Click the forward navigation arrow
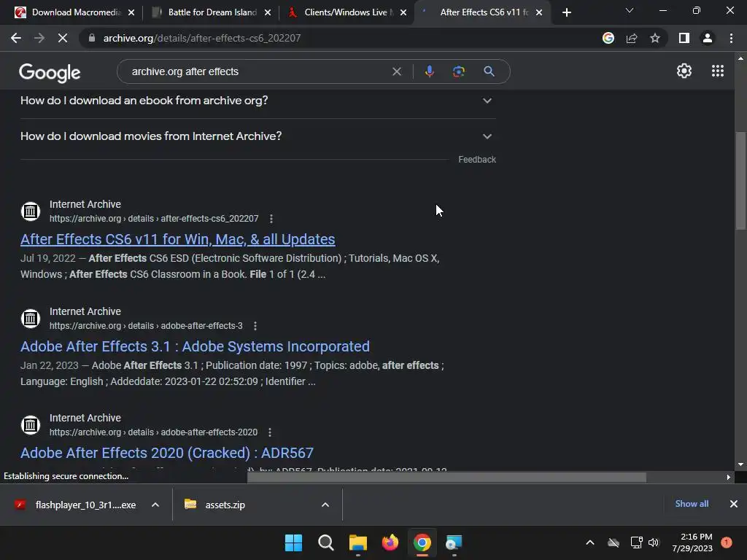 (x=39, y=38)
